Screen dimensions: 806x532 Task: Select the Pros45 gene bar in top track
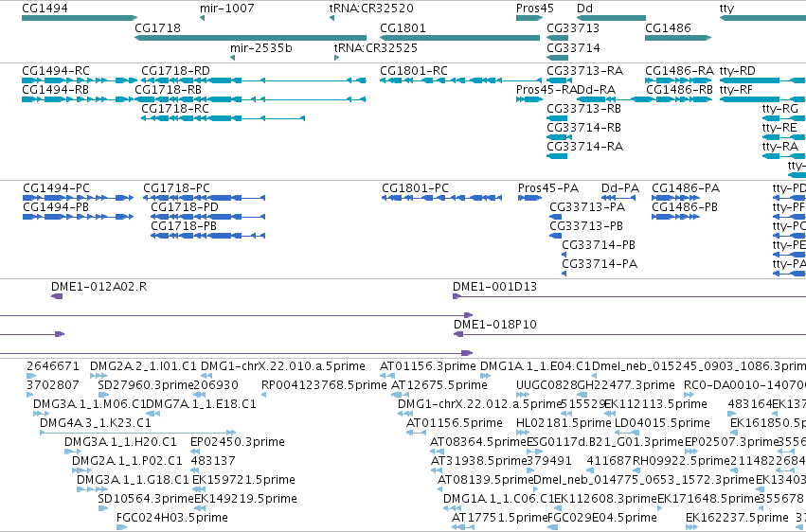529,18
